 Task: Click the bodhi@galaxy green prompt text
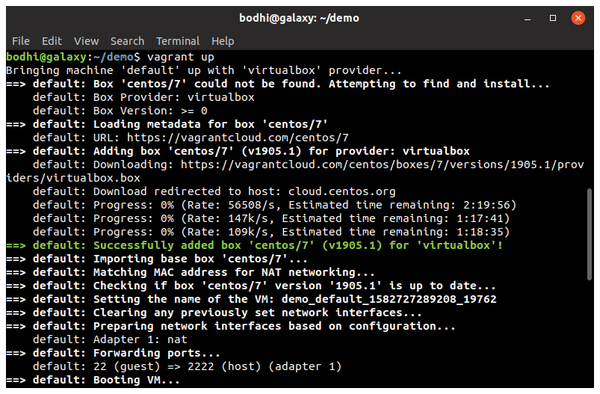pyautogui.click(x=46, y=57)
